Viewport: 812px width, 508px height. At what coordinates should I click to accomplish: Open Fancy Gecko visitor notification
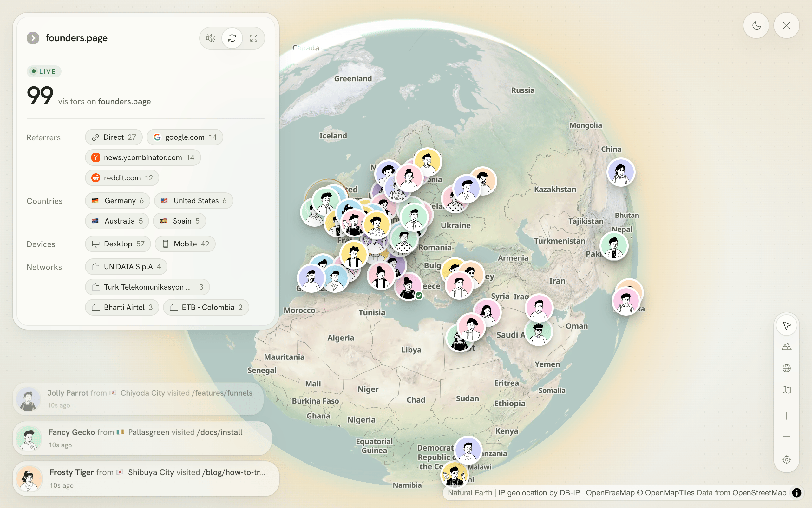[142, 438]
